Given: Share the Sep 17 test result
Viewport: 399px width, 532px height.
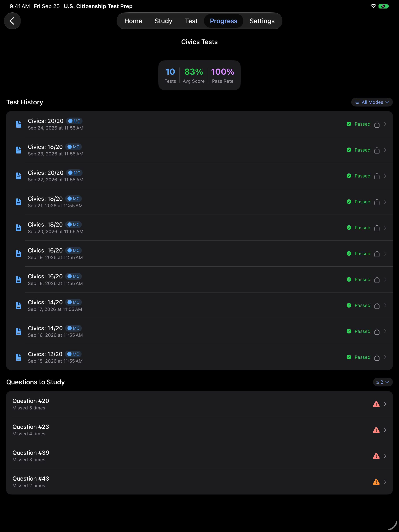Looking at the screenshot, I should click(x=377, y=305).
